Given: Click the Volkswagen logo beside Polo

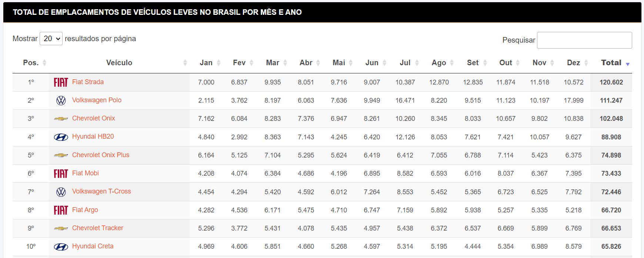Looking at the screenshot, I should click(61, 100).
